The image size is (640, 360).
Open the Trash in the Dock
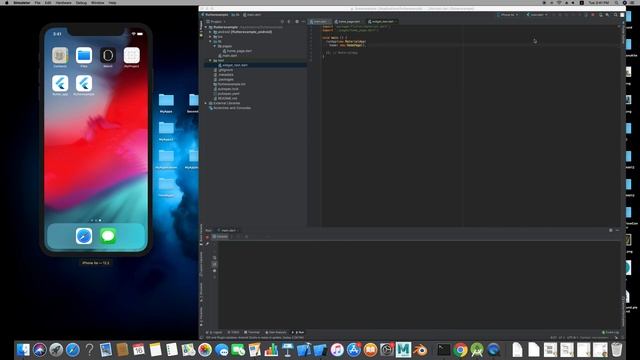(x=617, y=350)
